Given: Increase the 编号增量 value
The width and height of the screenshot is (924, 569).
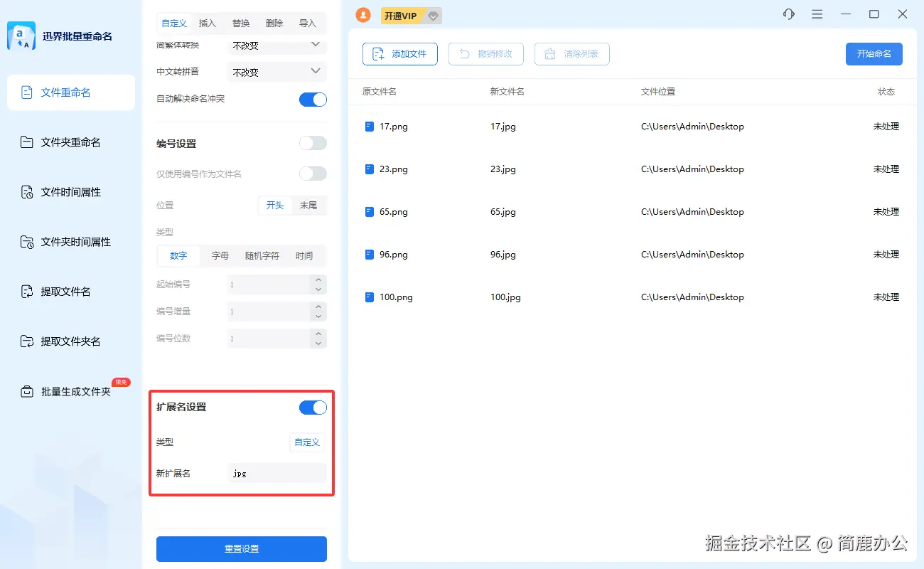Looking at the screenshot, I should [318, 307].
